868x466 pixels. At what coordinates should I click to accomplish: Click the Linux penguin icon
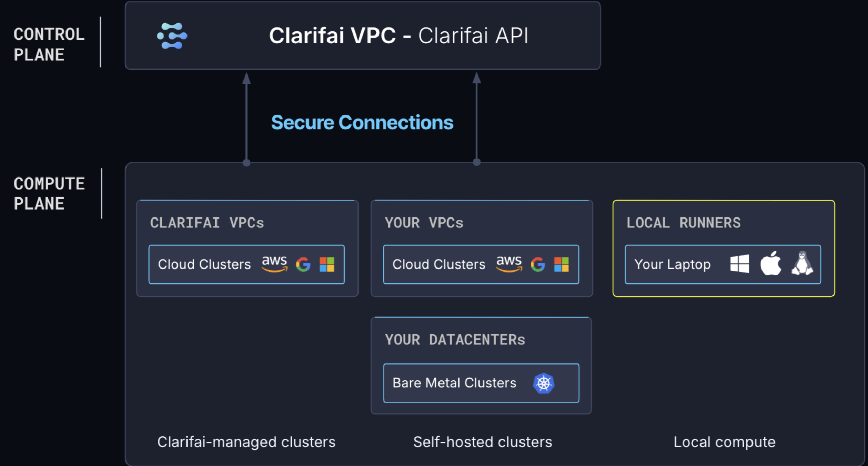point(802,263)
